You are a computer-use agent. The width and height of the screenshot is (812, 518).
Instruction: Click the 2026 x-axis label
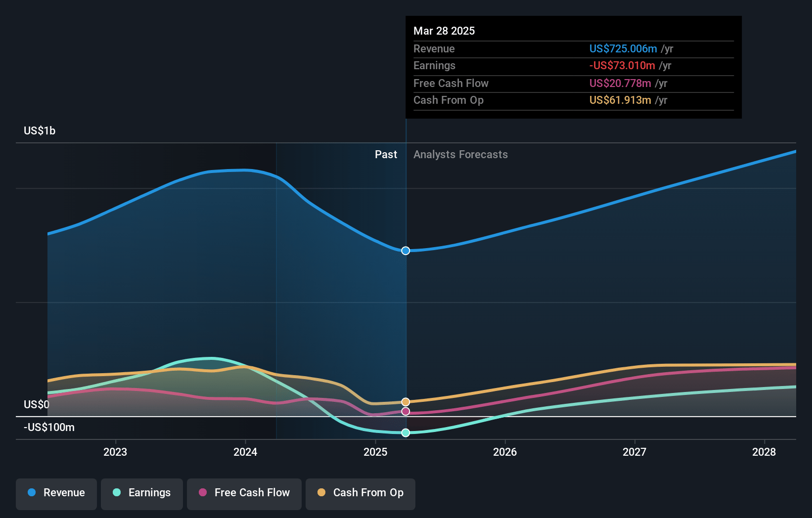[x=505, y=452]
